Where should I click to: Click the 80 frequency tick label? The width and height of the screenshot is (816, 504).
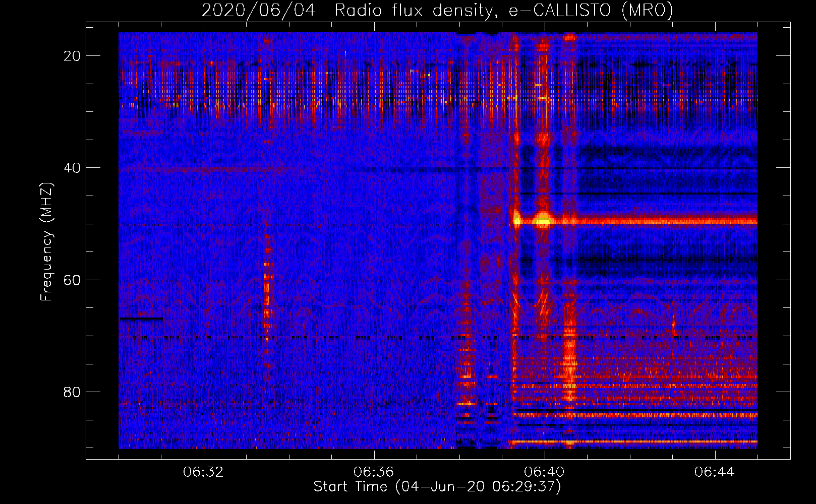pos(73,392)
